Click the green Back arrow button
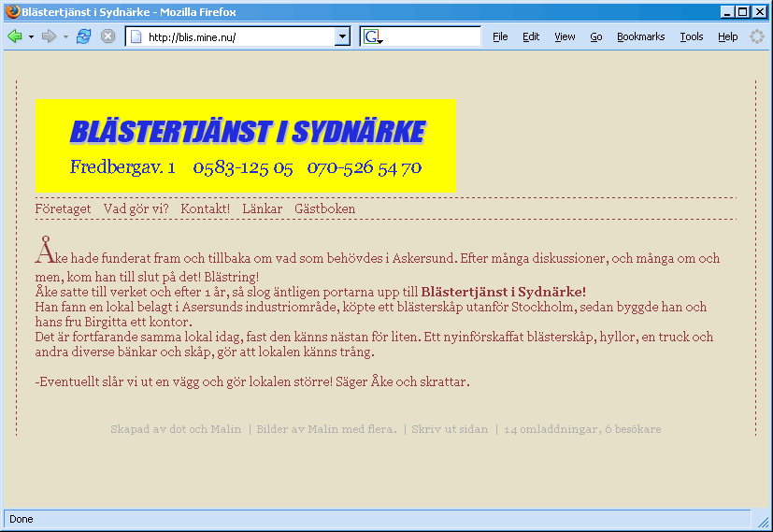This screenshot has width=773, height=532. [x=15, y=36]
